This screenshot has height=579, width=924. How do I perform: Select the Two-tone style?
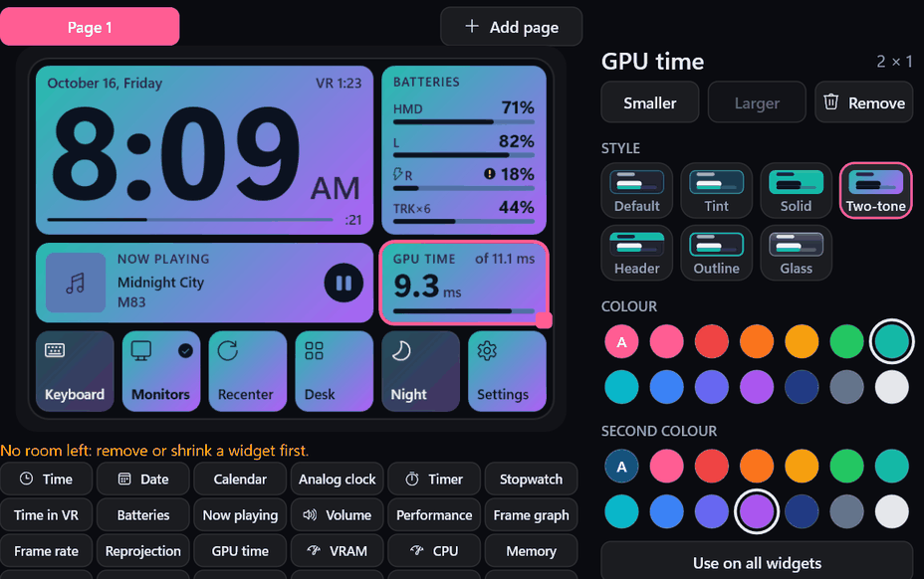875,191
